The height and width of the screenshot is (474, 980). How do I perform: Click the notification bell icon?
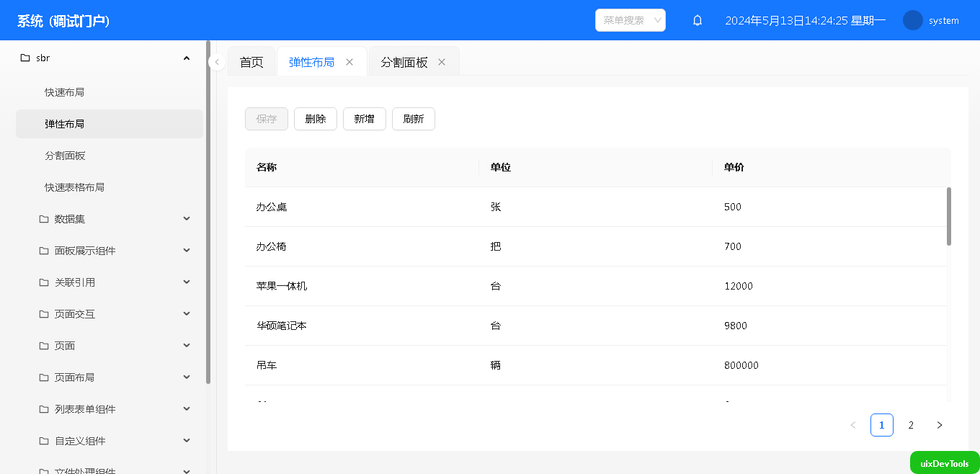coord(698,20)
